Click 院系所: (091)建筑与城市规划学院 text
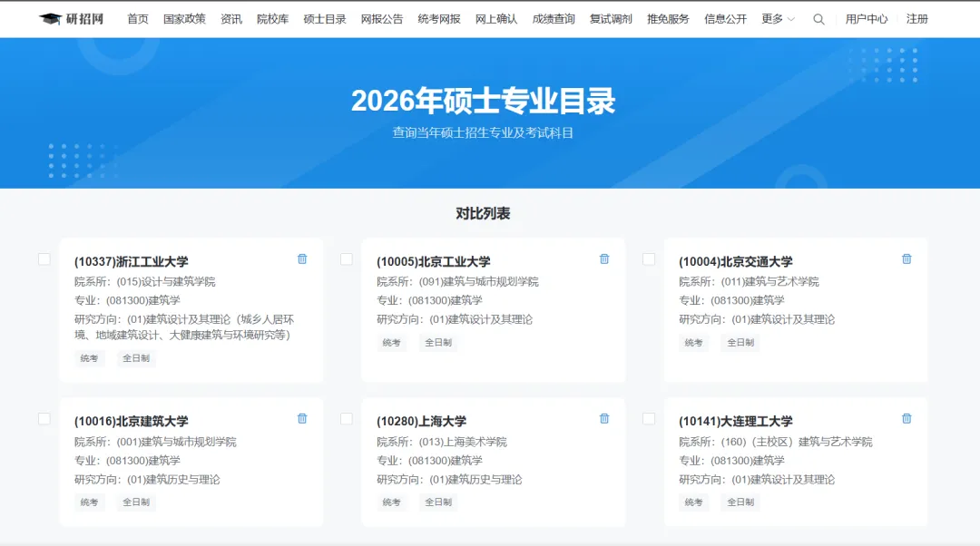This screenshot has height=546, width=980. pyautogui.click(x=457, y=282)
